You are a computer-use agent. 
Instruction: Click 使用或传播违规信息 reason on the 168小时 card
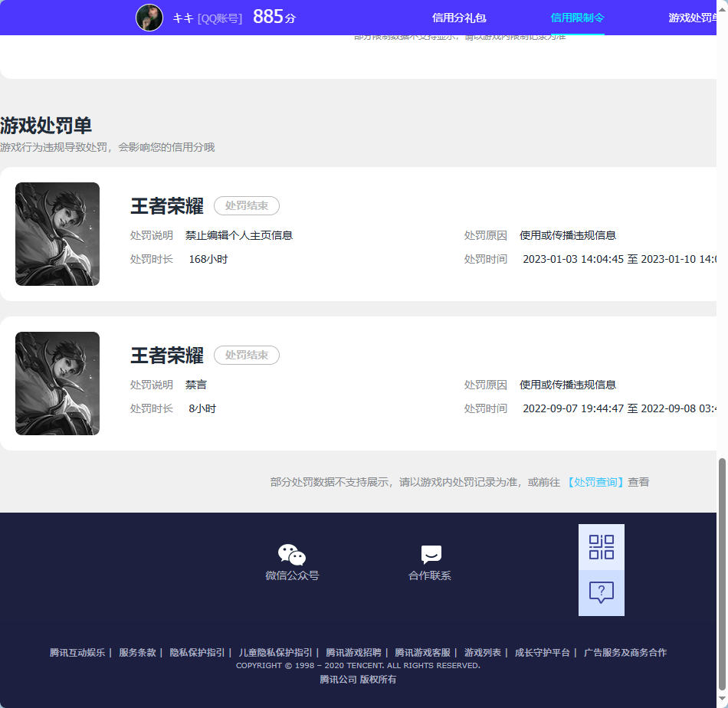point(567,235)
